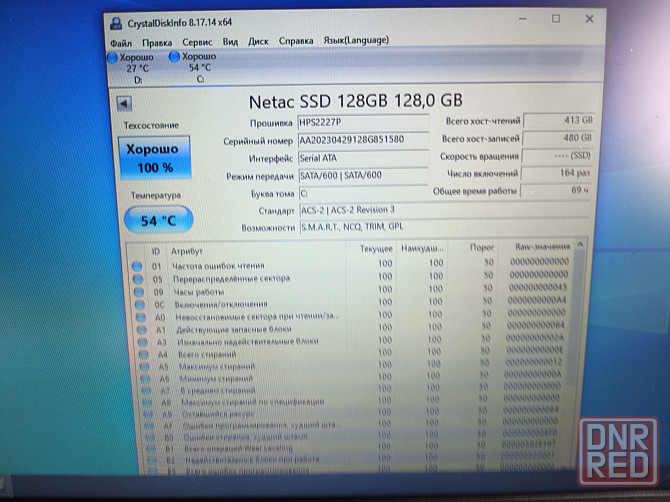Click status icon of attribute A5 row
This screenshot has width=670, height=502.
click(145, 367)
